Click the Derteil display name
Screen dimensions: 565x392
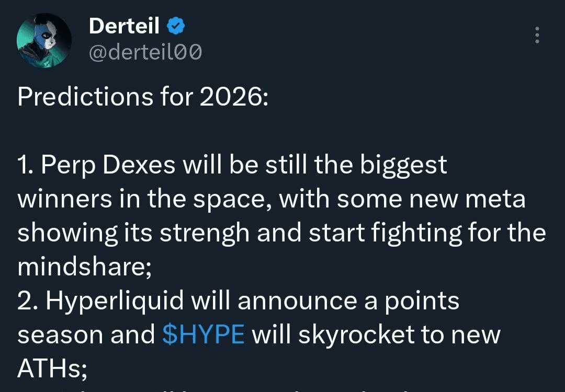tap(124, 26)
